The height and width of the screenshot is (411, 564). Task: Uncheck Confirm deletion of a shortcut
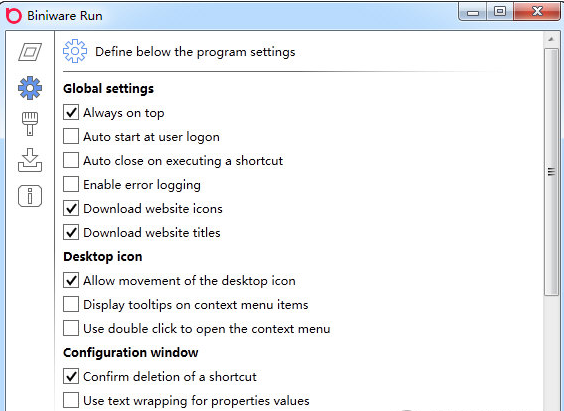coord(71,376)
